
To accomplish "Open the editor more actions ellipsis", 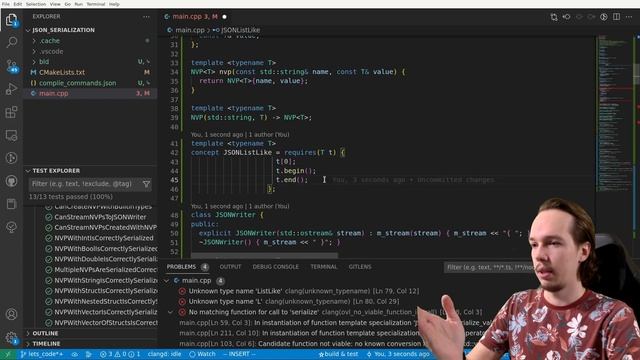I will (x=629, y=17).
